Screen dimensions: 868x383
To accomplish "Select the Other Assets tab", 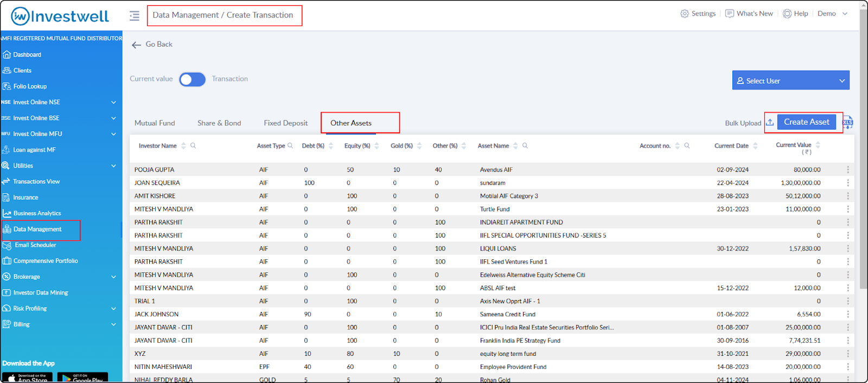I will (x=351, y=123).
